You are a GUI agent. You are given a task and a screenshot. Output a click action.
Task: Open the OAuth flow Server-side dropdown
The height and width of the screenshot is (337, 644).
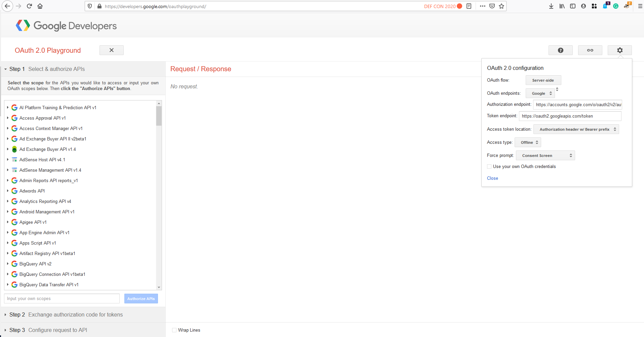click(543, 80)
